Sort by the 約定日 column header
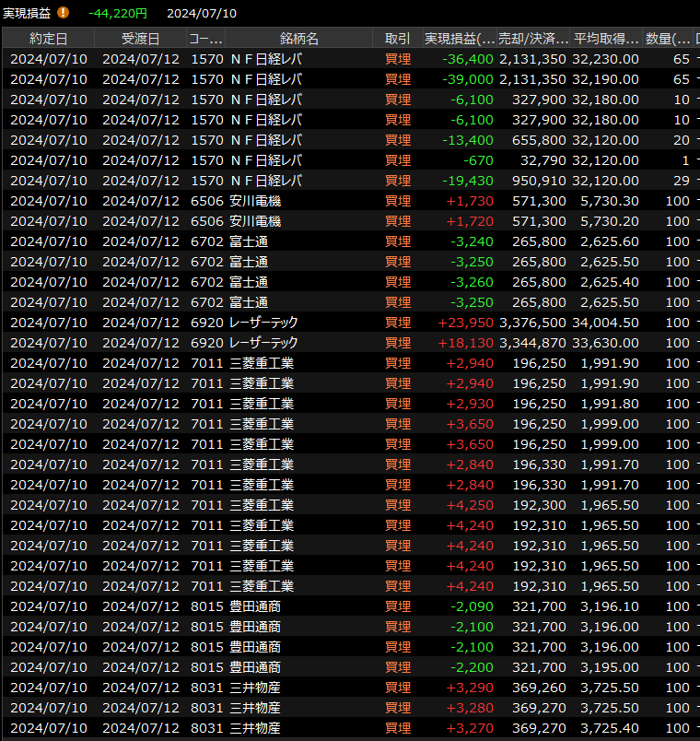This screenshot has width=700, height=741. pyautogui.click(x=48, y=39)
